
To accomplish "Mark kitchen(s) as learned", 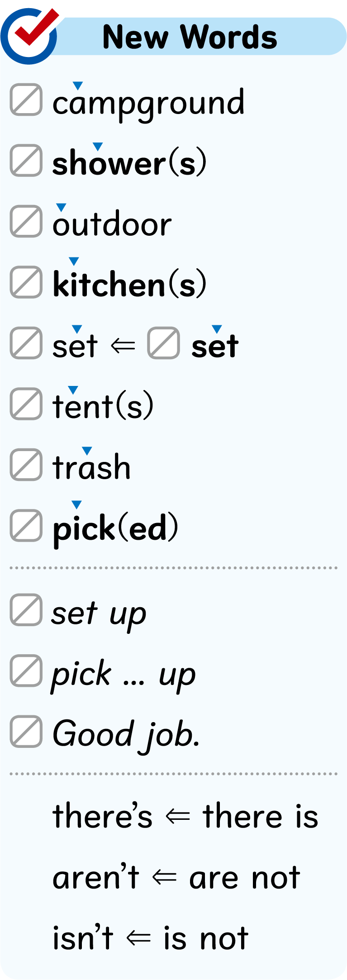I will click(x=26, y=282).
